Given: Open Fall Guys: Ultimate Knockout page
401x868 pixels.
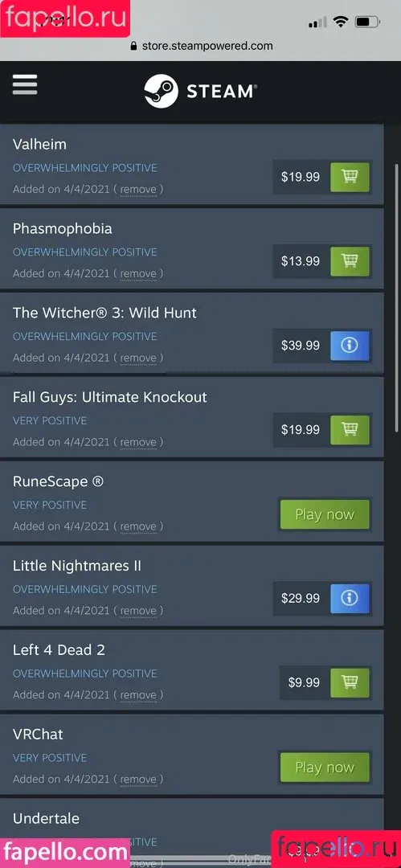Looking at the screenshot, I should tap(109, 397).
